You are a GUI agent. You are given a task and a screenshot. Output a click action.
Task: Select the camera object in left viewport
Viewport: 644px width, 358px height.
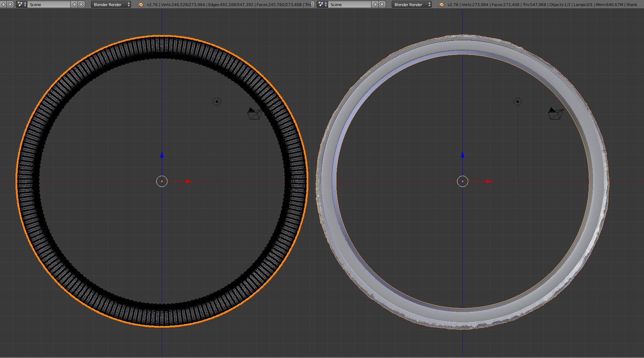pyautogui.click(x=254, y=113)
